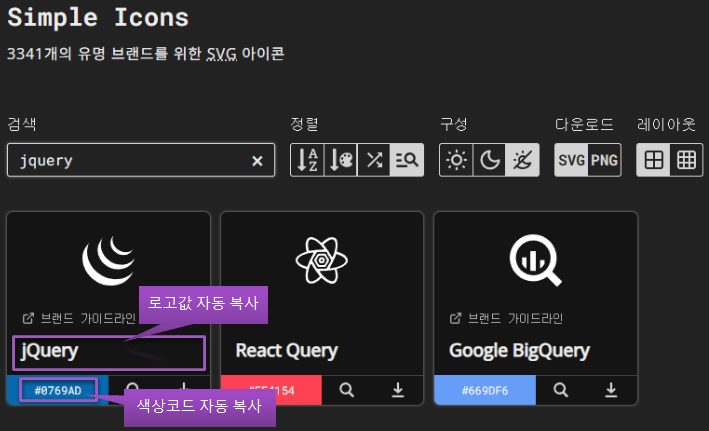Viewport: 709px width, 431px height.
Task: Click the jquery search input field
Action: (141, 160)
